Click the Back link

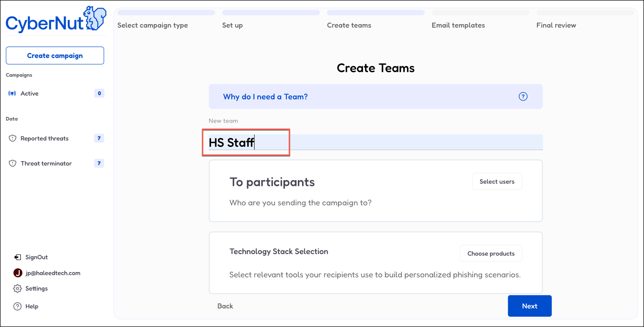point(225,306)
